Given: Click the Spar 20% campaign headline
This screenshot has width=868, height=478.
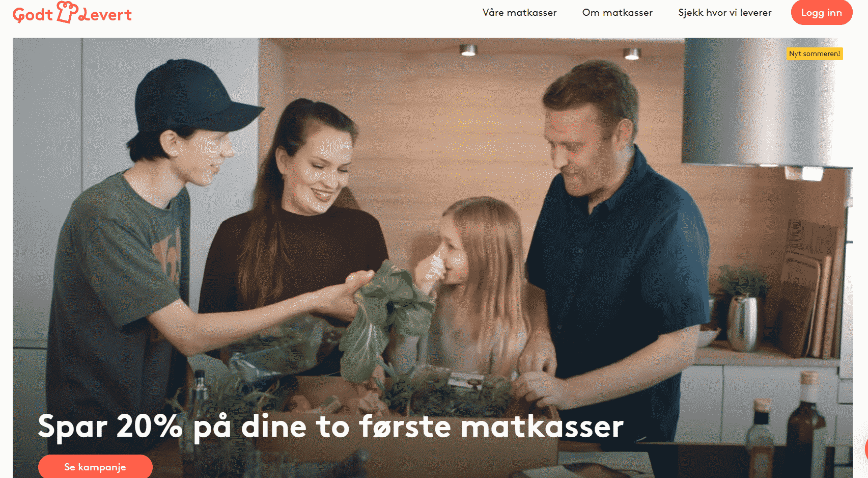Looking at the screenshot, I should (330, 427).
